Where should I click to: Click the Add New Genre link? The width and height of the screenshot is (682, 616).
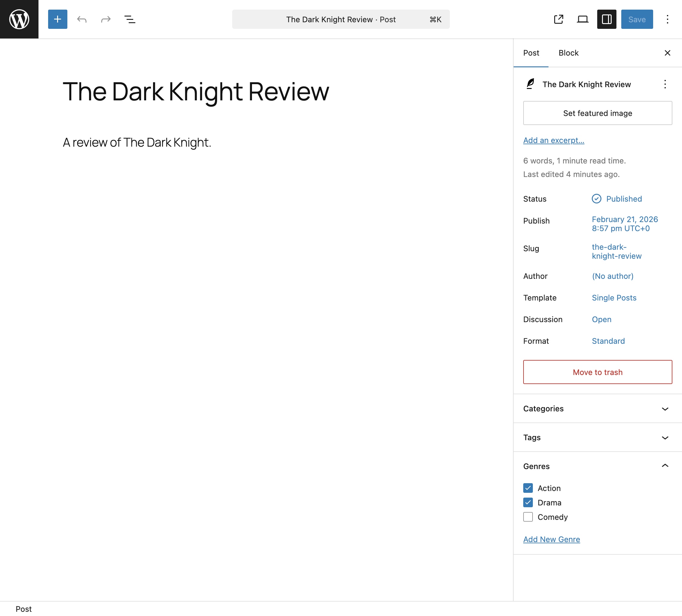551,539
